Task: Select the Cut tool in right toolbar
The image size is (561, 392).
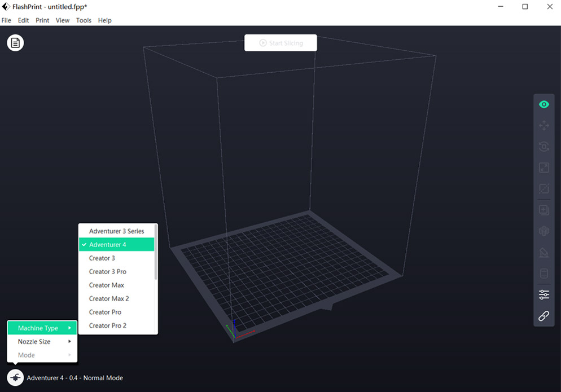Action: (544, 188)
